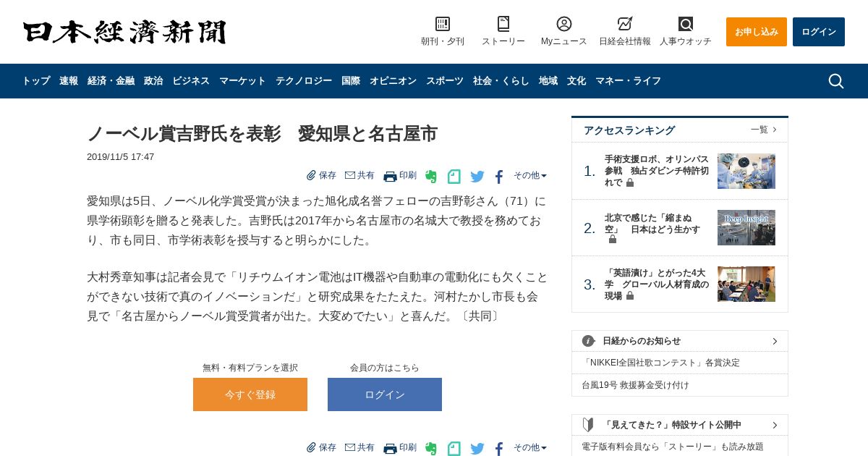Share on Twitter using upper bird icon
868x456 pixels.
[x=477, y=177]
